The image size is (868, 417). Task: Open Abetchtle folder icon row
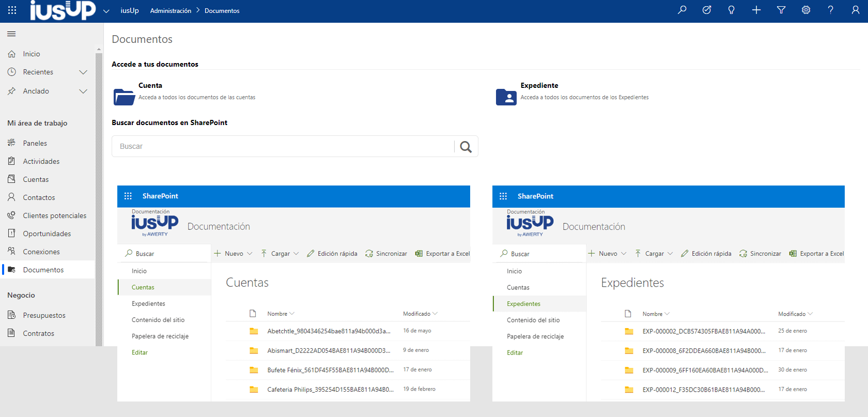pos(254,331)
